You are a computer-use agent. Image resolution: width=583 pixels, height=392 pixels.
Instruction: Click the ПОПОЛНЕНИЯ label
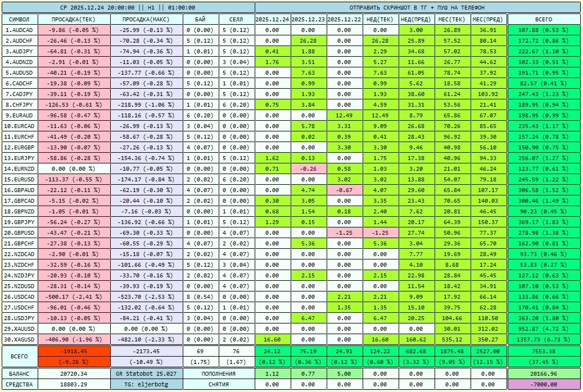219,374
